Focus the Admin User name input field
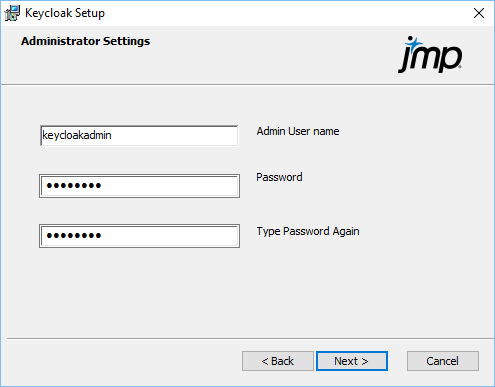 click(x=139, y=135)
